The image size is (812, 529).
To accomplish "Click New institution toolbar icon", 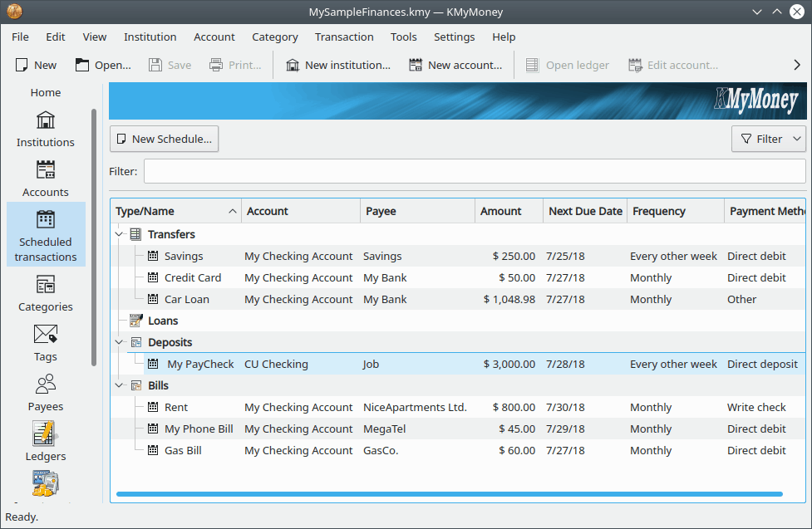I will (x=293, y=65).
